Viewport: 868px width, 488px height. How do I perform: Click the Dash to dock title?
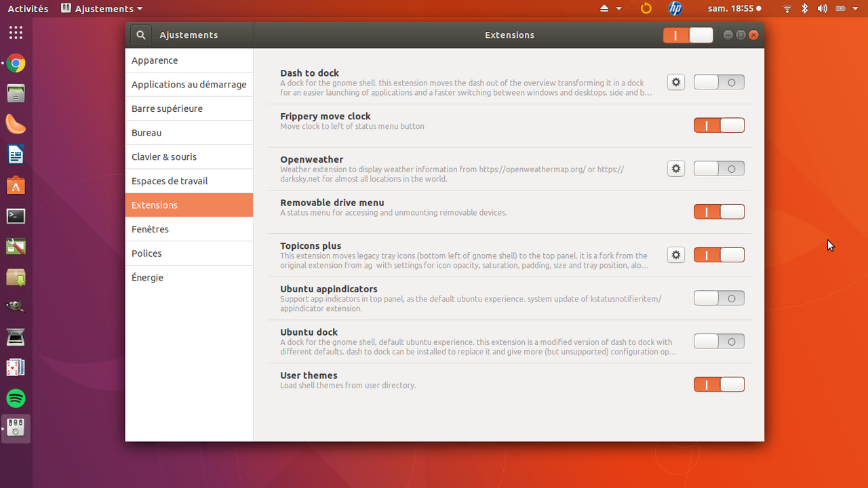pos(309,73)
